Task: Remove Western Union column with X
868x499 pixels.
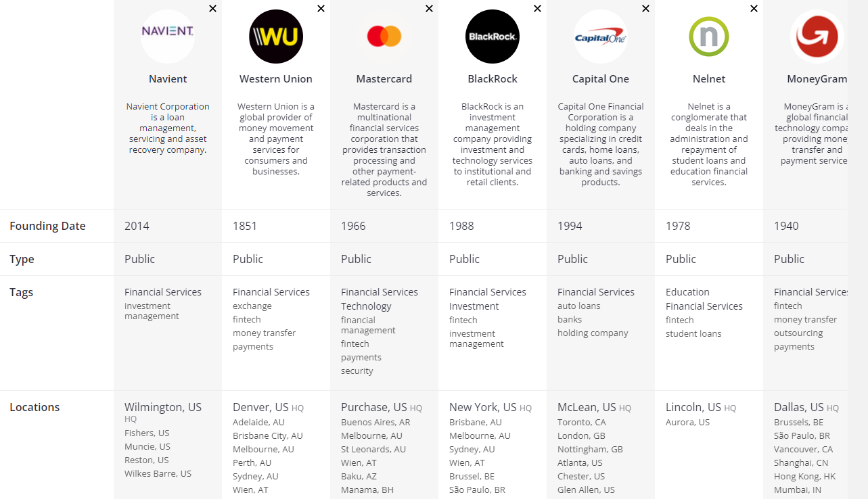Action: coord(321,9)
